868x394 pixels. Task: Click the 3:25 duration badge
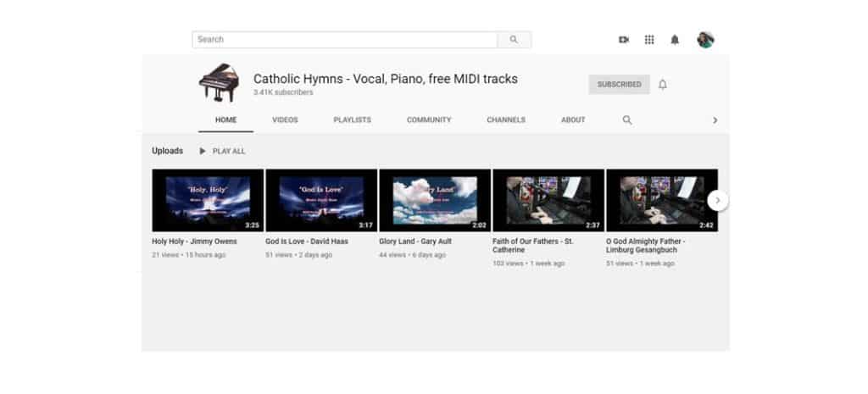coord(253,225)
